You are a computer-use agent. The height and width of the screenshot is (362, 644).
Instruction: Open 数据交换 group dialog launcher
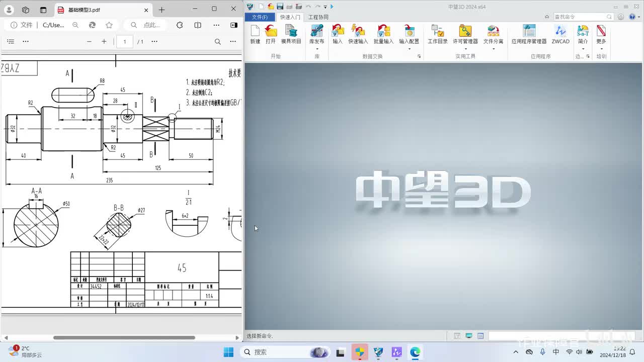click(x=419, y=56)
